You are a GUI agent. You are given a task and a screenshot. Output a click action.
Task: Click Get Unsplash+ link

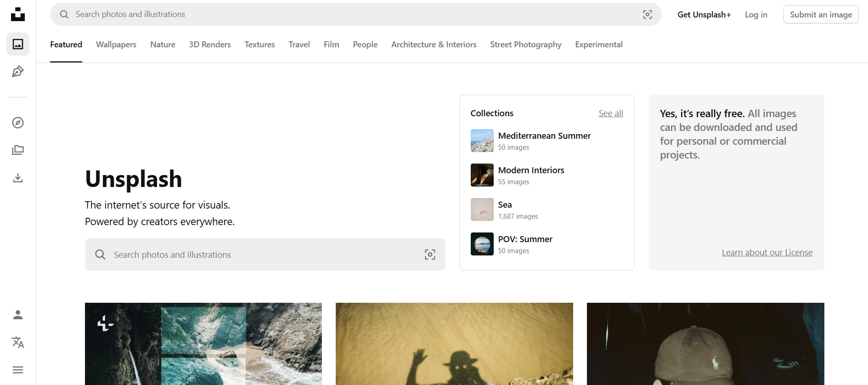click(x=704, y=15)
